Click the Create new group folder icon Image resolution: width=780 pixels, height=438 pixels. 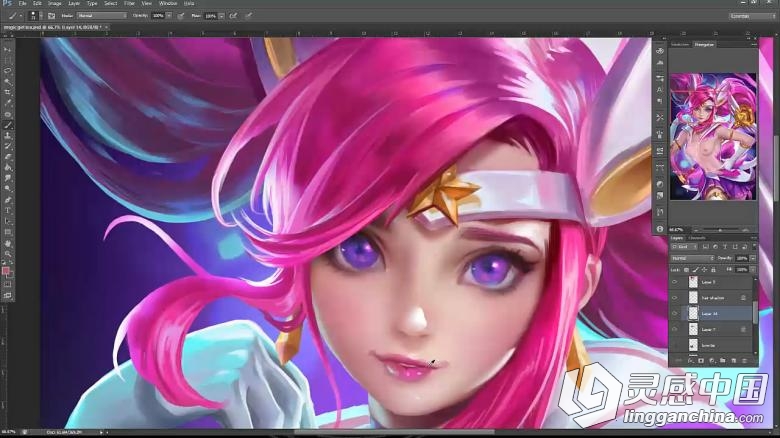[x=723, y=360]
